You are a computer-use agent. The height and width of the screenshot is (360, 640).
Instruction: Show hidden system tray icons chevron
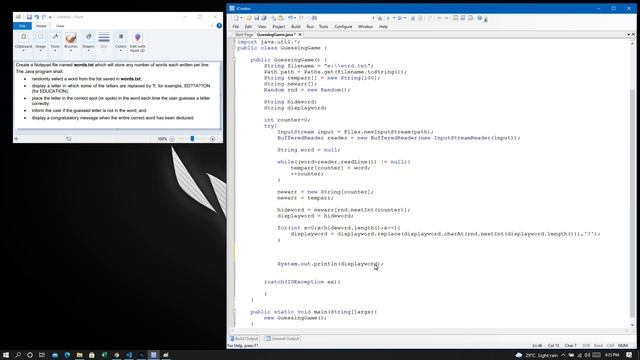coord(563,355)
